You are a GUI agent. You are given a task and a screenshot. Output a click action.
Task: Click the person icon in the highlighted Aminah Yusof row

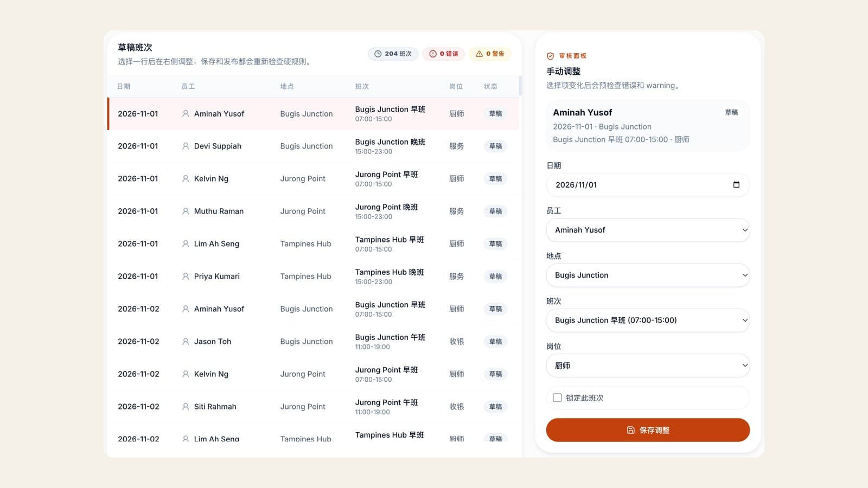186,113
